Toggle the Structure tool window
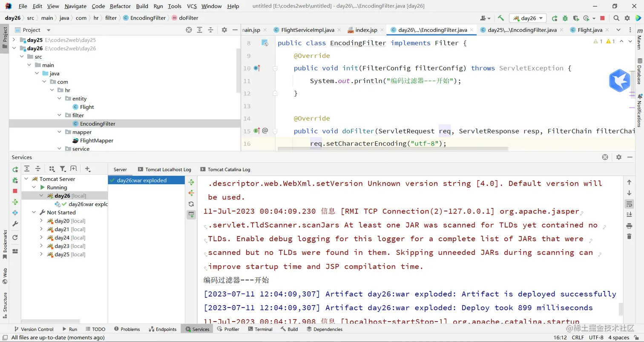Viewport: 644px width, 342px height. pos(5,305)
